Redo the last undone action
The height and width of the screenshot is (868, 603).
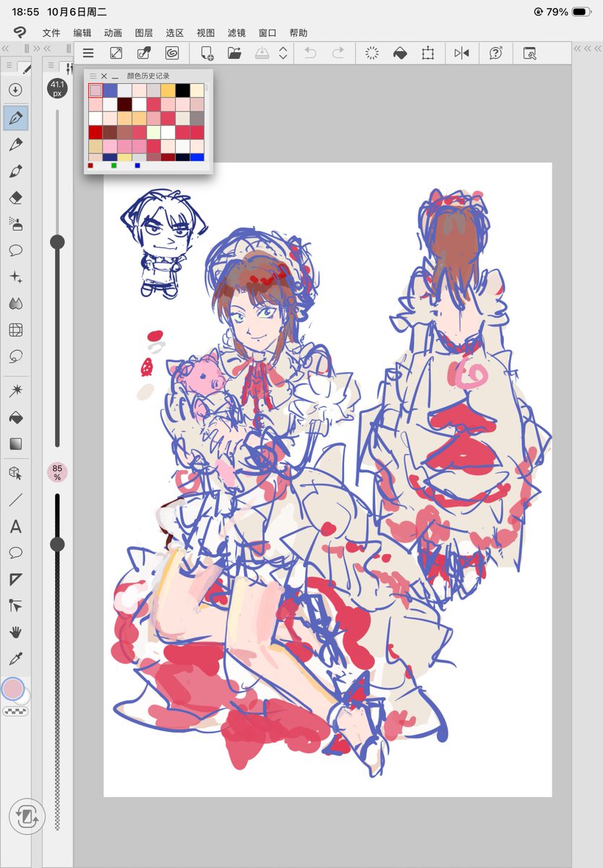338,53
